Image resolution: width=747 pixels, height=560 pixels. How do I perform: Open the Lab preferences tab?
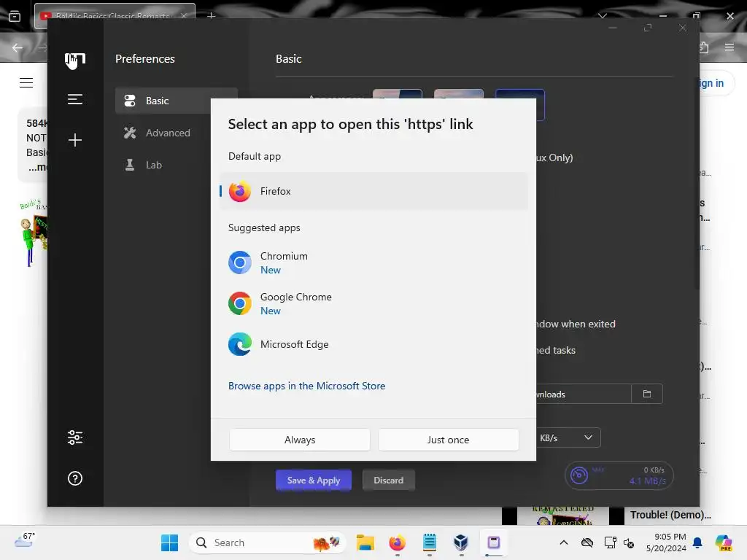(177, 165)
